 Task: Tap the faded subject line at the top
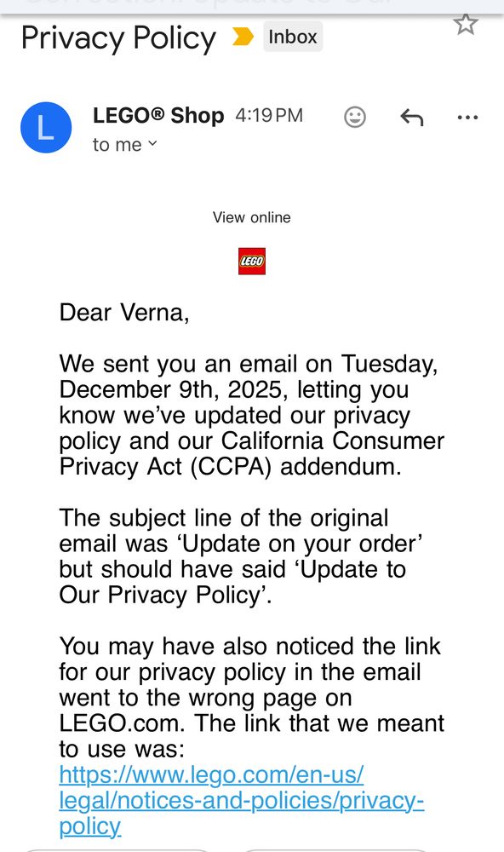click(x=252, y=4)
